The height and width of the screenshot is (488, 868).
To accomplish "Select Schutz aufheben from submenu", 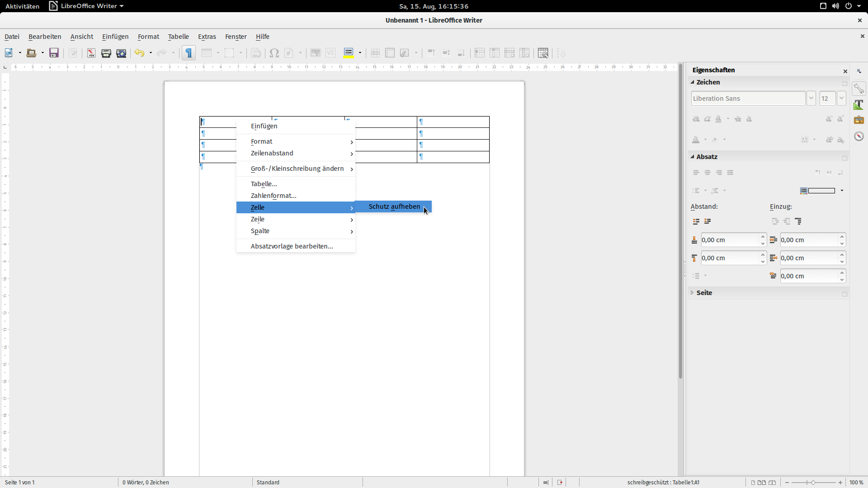I will click(394, 206).
